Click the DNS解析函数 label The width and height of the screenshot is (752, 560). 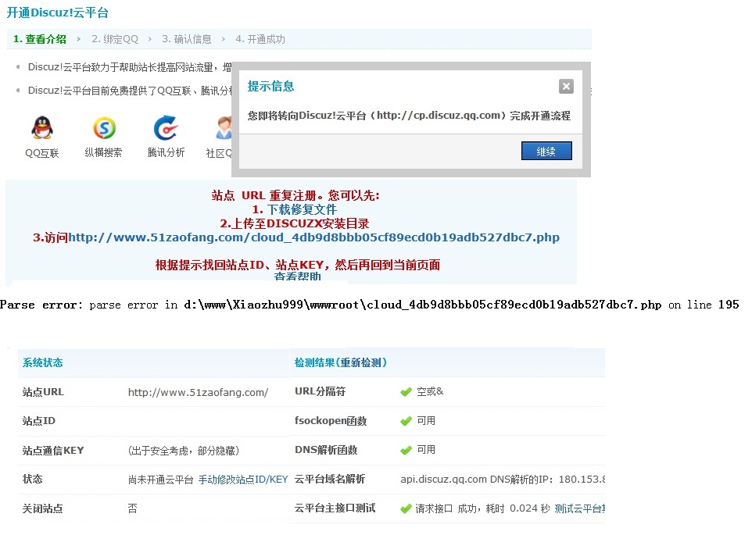pos(326,450)
